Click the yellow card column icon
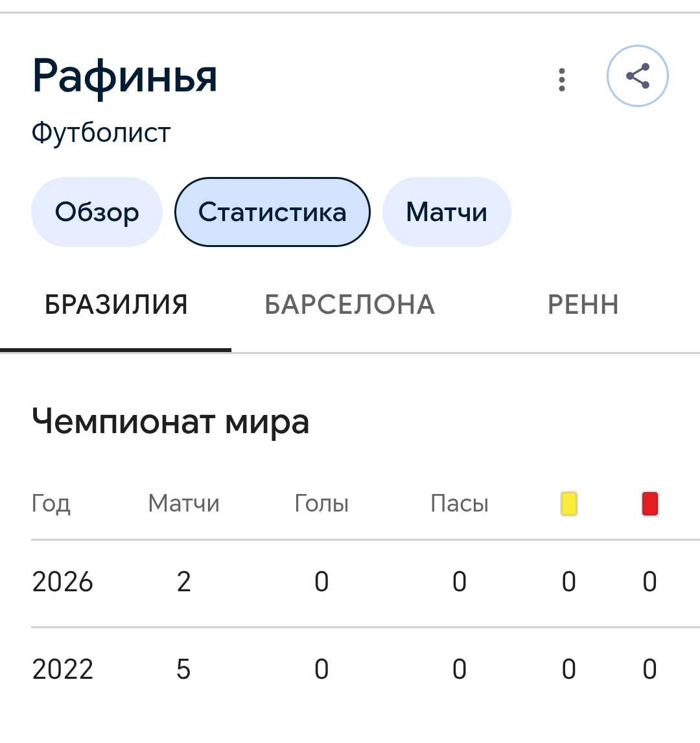The width and height of the screenshot is (700, 743). 569,503
